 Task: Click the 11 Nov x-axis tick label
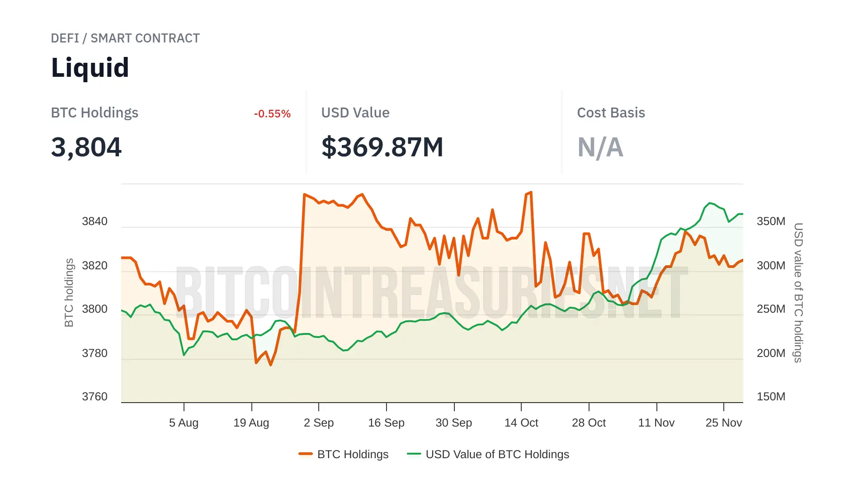(x=656, y=423)
